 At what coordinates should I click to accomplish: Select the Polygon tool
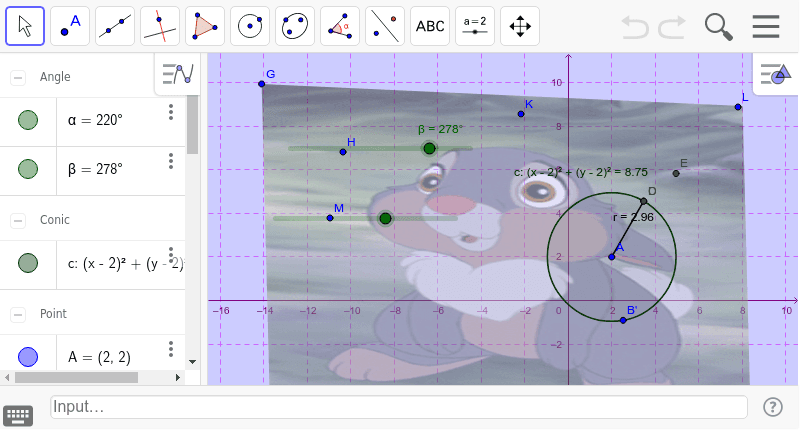[205, 26]
